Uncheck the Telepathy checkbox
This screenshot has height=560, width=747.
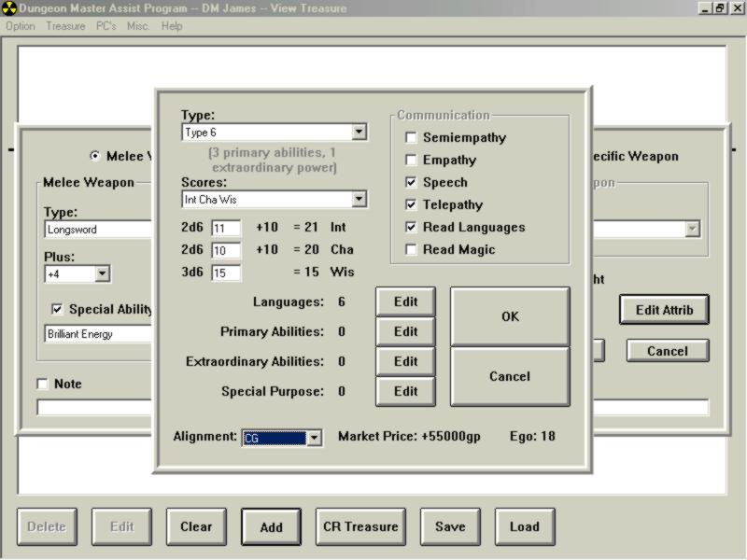tap(411, 205)
